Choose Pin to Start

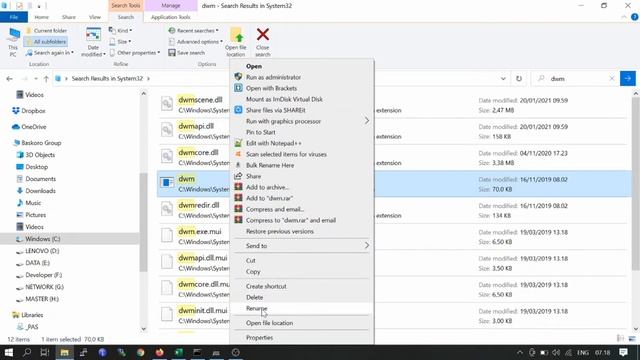302,132
